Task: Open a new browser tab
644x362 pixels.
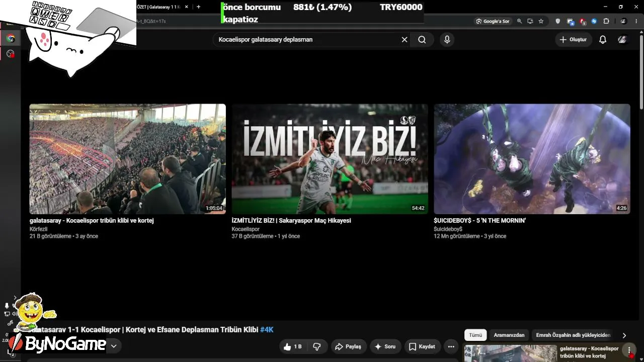Action: point(199,7)
